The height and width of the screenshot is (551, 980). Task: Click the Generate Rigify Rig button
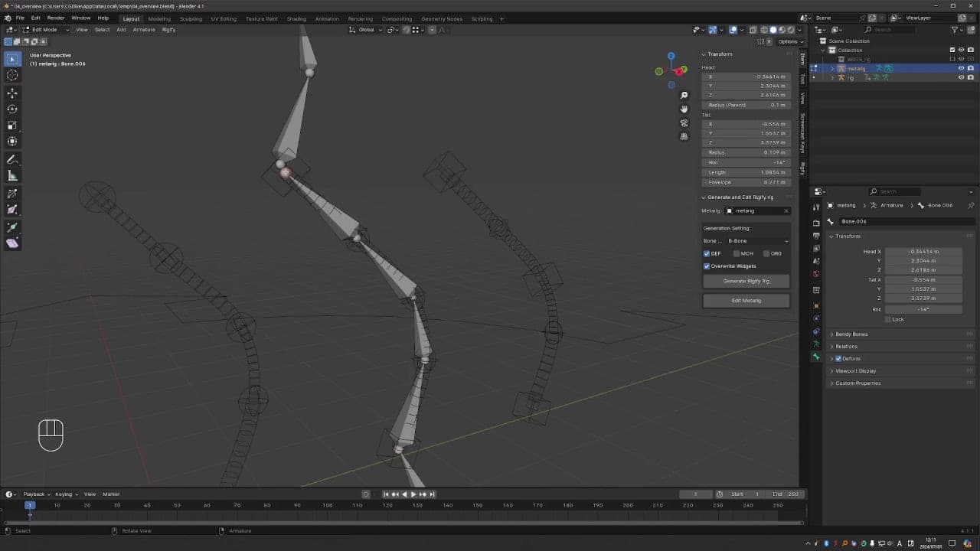pyautogui.click(x=746, y=281)
